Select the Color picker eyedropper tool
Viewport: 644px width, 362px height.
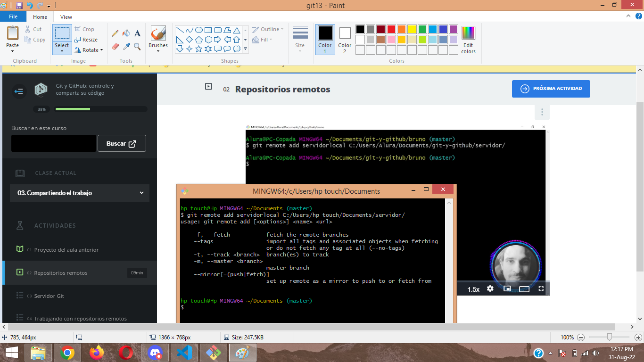126,46
